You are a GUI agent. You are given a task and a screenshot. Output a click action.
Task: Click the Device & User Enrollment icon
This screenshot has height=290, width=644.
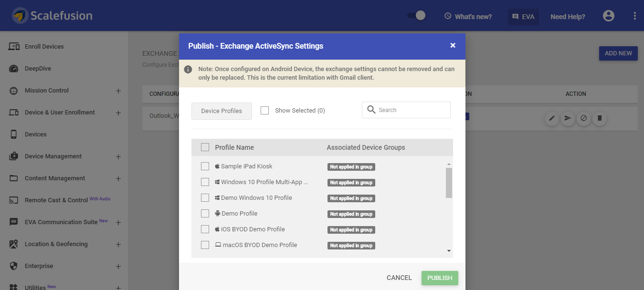coord(14,113)
